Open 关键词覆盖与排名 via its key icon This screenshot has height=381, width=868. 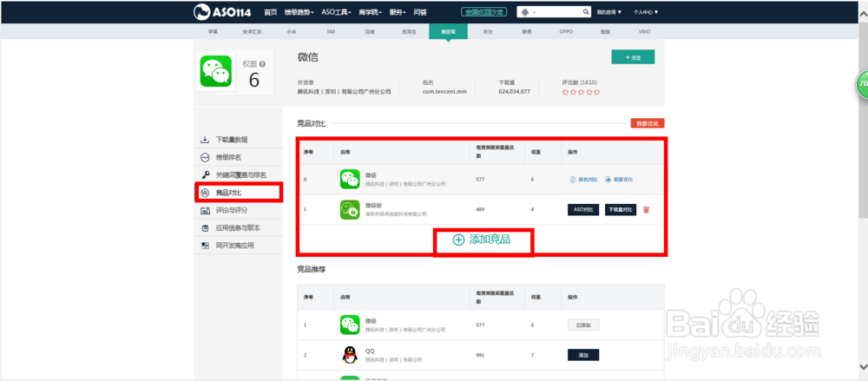point(204,175)
